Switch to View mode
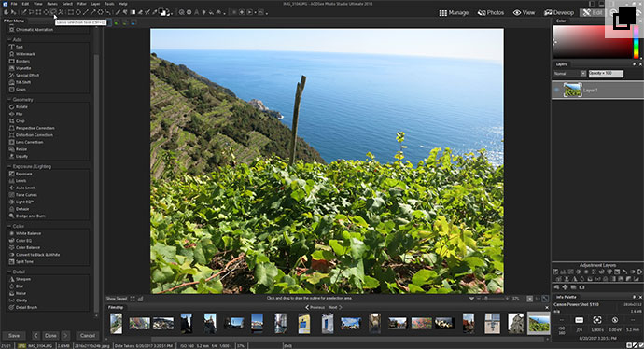 pyautogui.click(x=525, y=13)
